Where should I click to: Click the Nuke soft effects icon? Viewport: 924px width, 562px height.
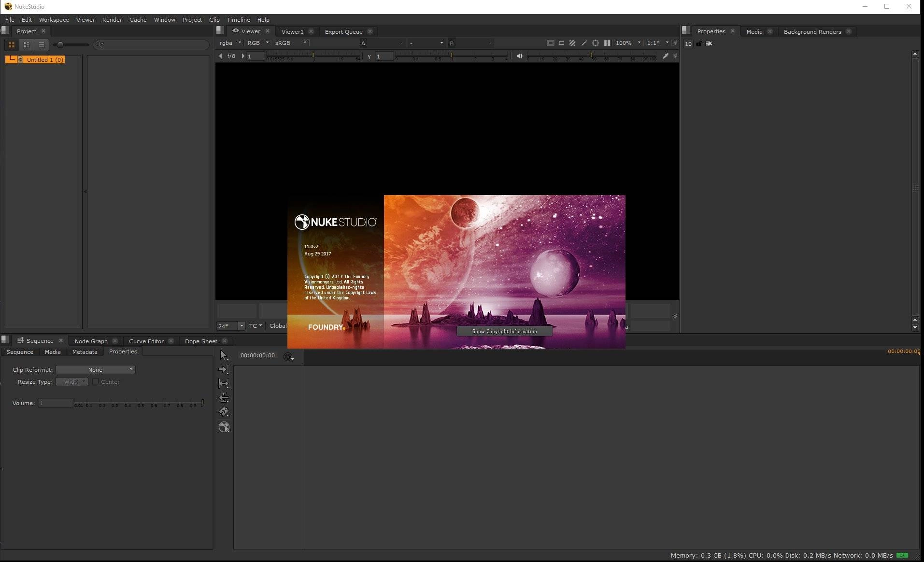tap(224, 427)
